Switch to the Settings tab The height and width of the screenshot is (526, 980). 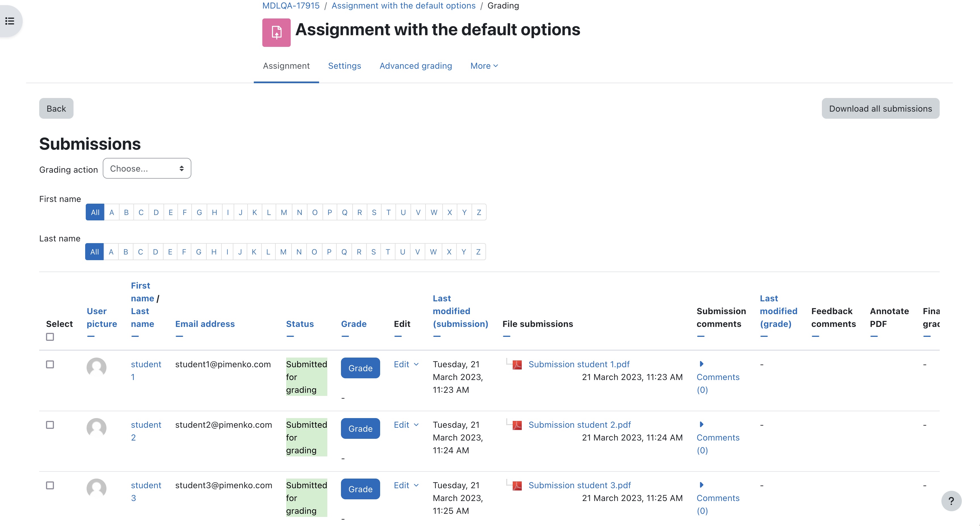click(344, 66)
